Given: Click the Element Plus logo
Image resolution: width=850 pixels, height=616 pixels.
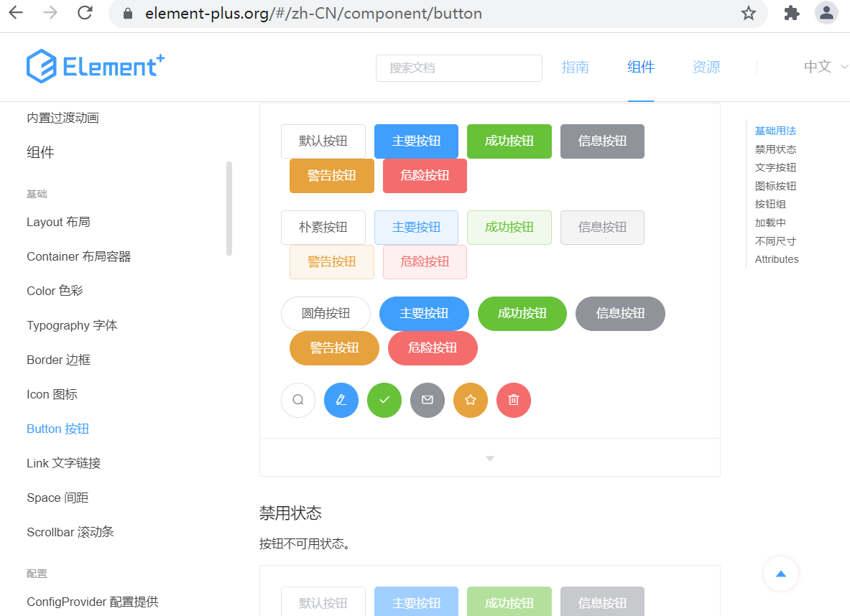Looking at the screenshot, I should (x=94, y=66).
